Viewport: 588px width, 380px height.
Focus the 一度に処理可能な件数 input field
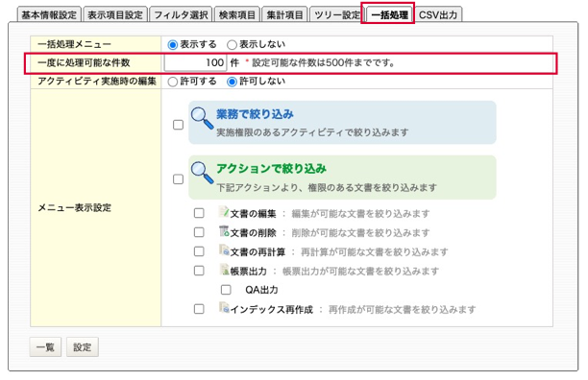[x=195, y=62]
